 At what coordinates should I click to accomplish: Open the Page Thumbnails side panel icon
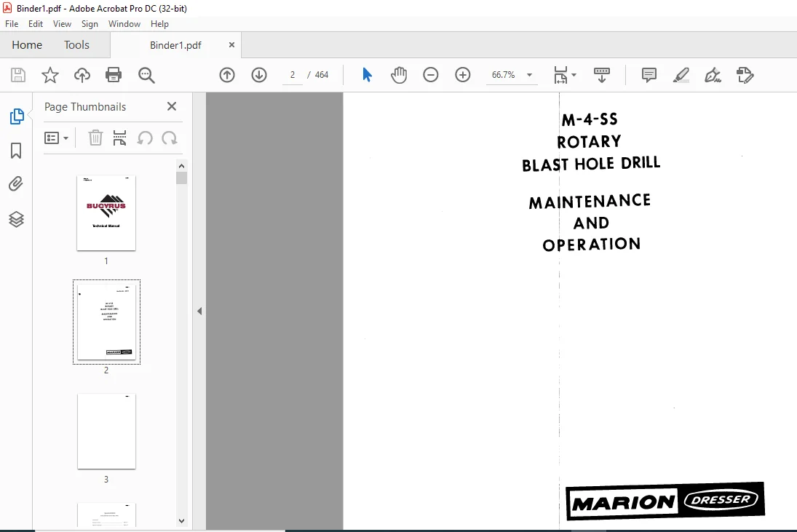[x=16, y=116]
